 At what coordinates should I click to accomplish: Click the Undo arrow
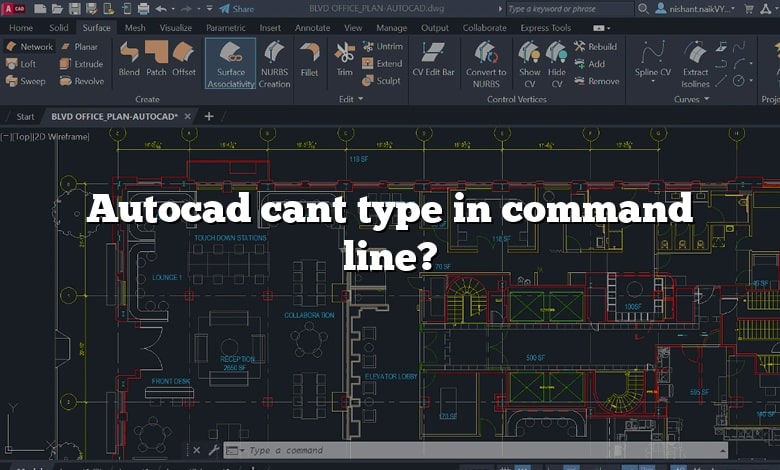pyautogui.click(x=161, y=8)
